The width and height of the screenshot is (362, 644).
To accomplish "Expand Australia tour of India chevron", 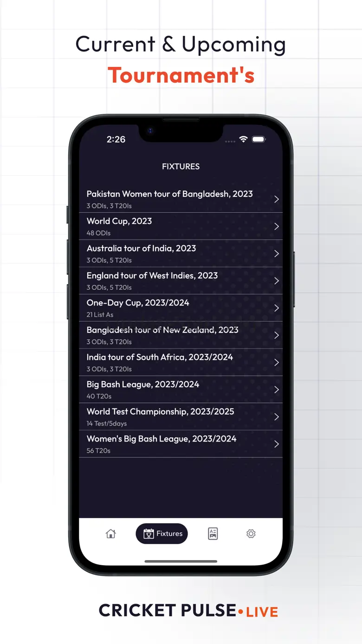I will 276,254.
